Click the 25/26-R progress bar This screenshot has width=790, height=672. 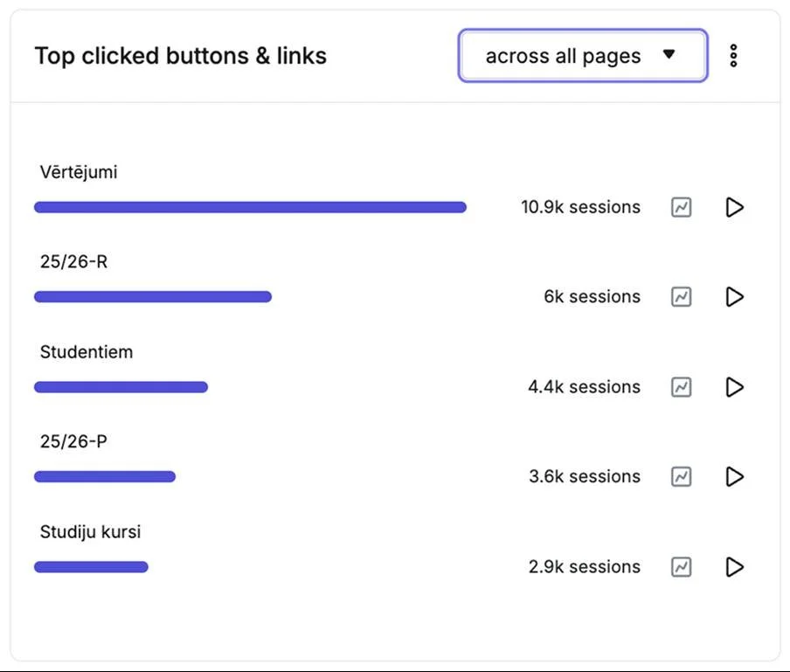153,297
